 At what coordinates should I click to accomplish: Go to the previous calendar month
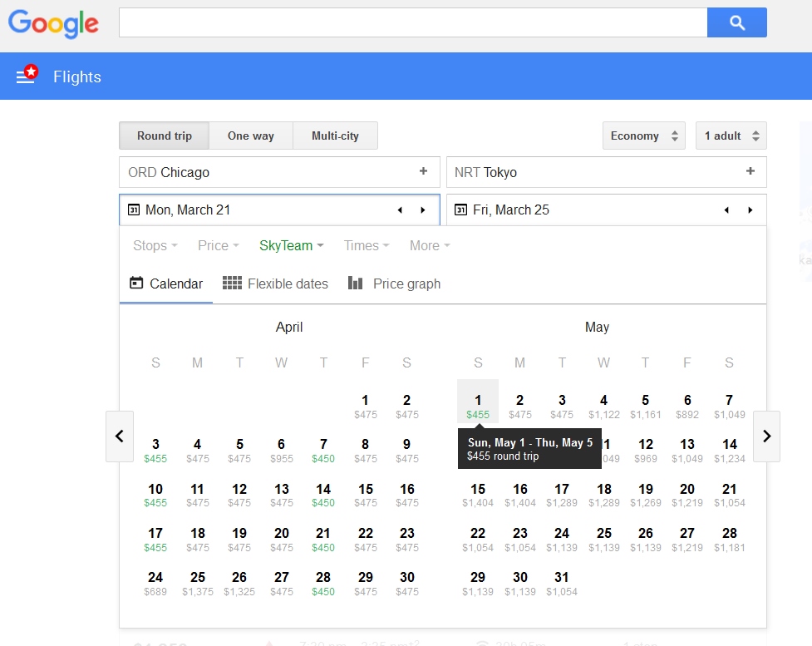(120, 436)
